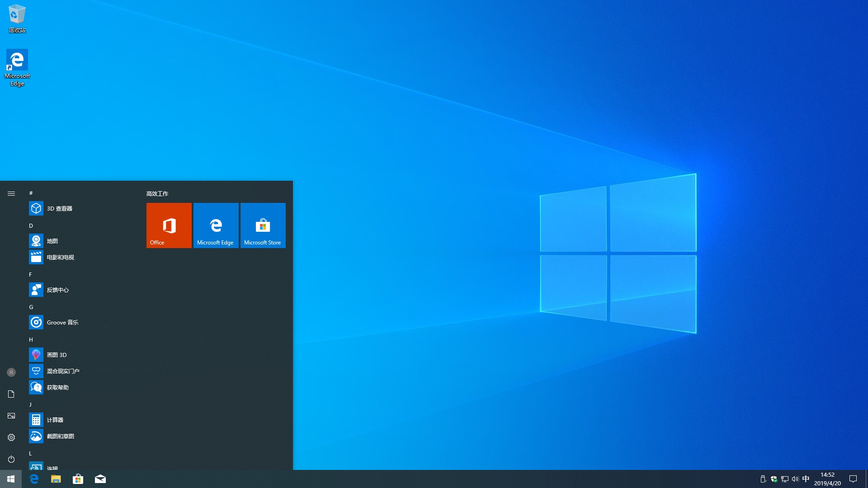
Task: Expand the Start menu navigation hamburger
Action: coord(11,193)
